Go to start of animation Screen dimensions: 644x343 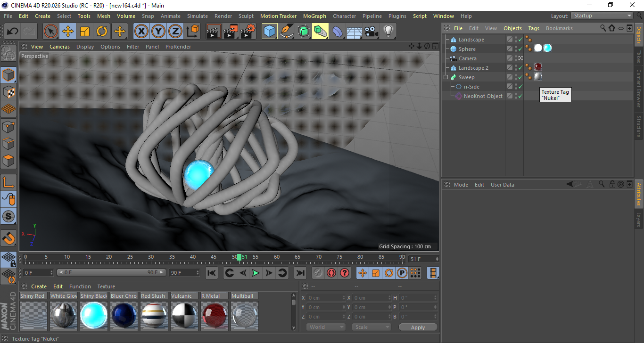[x=212, y=273]
